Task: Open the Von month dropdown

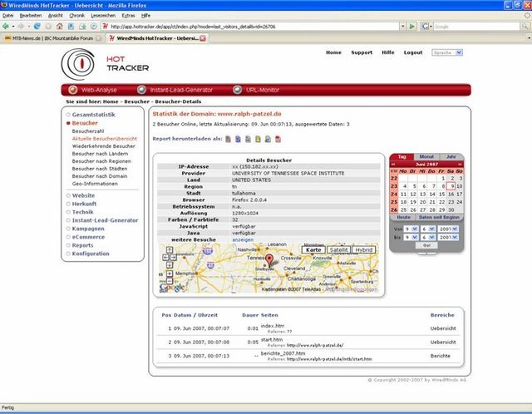Action: coord(427,229)
